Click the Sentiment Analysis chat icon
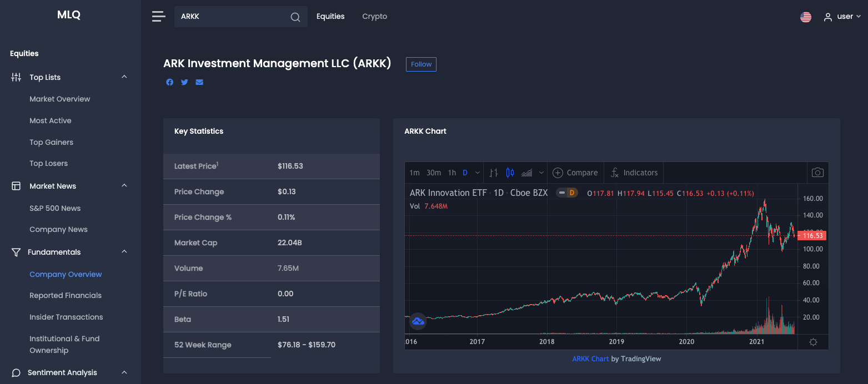The image size is (868, 384). (16, 373)
